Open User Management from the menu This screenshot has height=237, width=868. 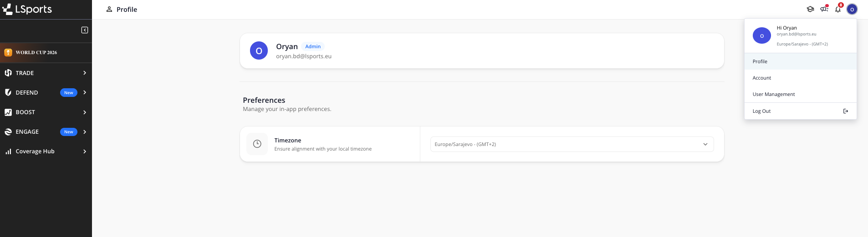[x=801, y=94]
